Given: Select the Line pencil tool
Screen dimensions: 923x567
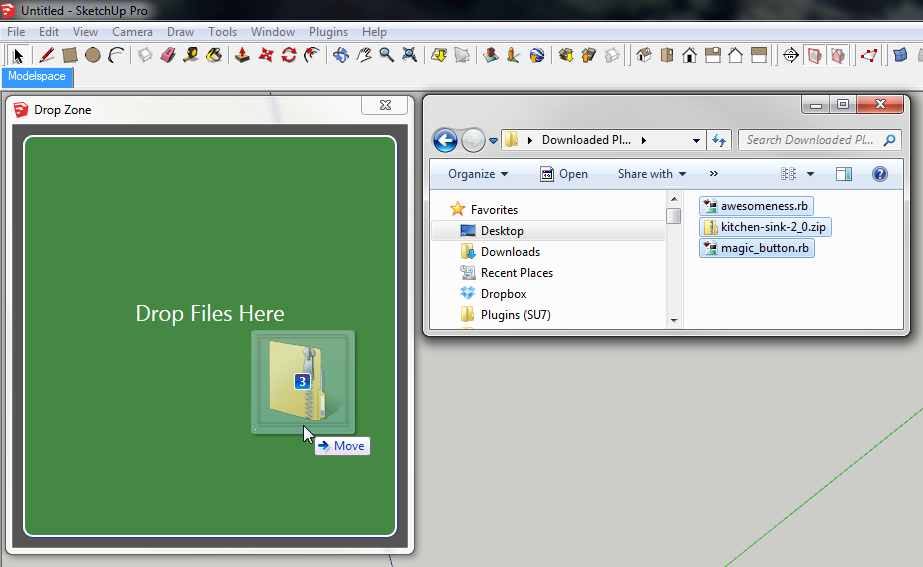Looking at the screenshot, I should [x=46, y=55].
